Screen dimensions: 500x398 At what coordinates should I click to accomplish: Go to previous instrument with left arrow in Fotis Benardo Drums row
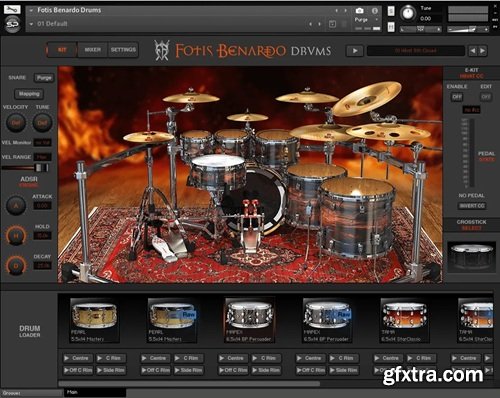pos(337,11)
